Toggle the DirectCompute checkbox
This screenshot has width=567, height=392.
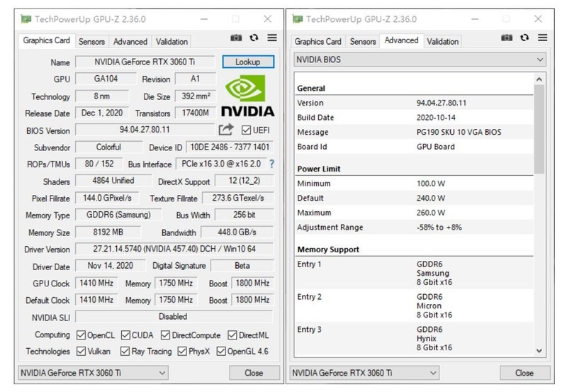pyautogui.click(x=165, y=335)
